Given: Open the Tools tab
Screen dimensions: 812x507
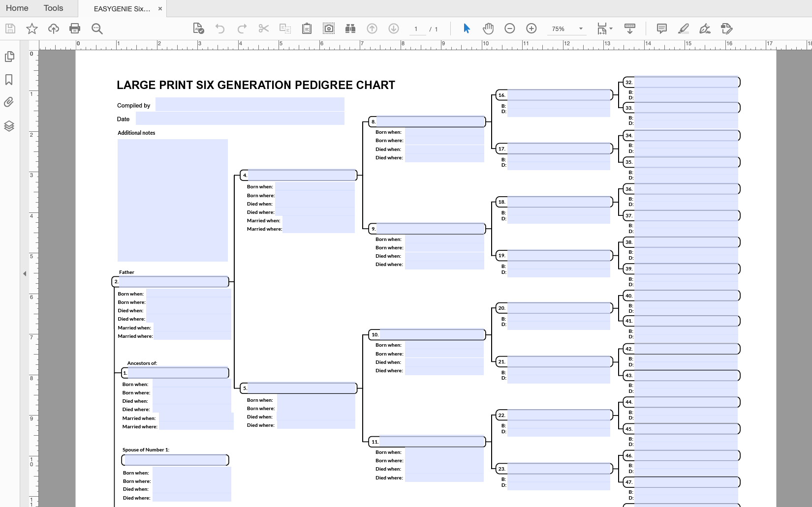Looking at the screenshot, I should 53,8.
